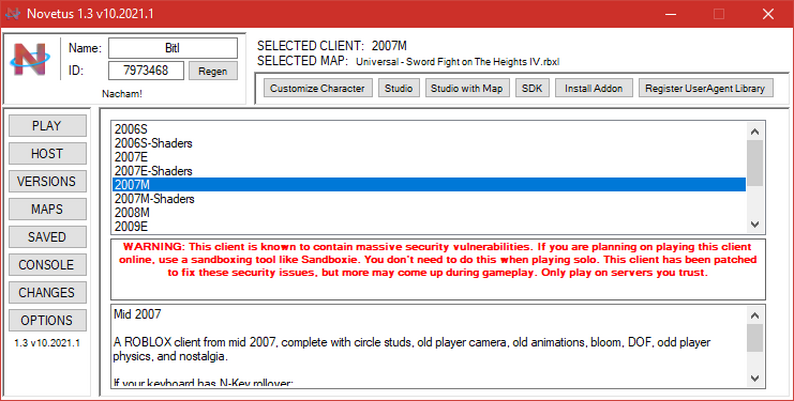Image resolution: width=794 pixels, height=401 pixels.
Task: Open the OPTIONS tab
Action: point(47,320)
